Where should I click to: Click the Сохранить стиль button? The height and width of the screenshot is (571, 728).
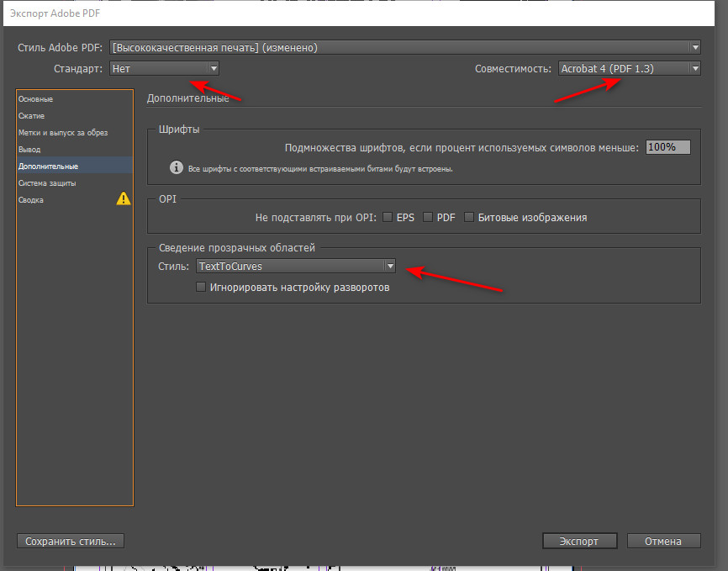pos(71,541)
